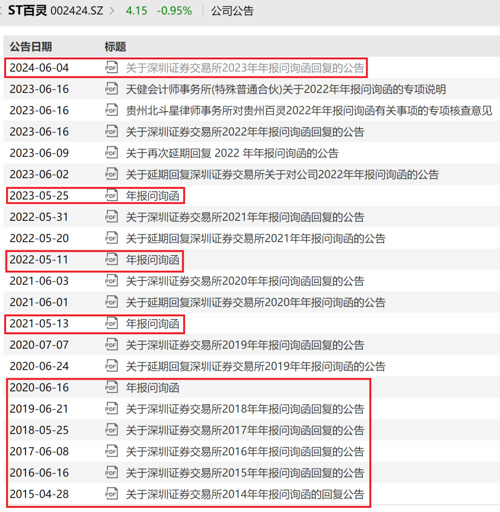This screenshot has width=500, height=512.
Task: Open PDF icon beside 2021-05-13 年报问询函
Action: pyautogui.click(x=111, y=323)
